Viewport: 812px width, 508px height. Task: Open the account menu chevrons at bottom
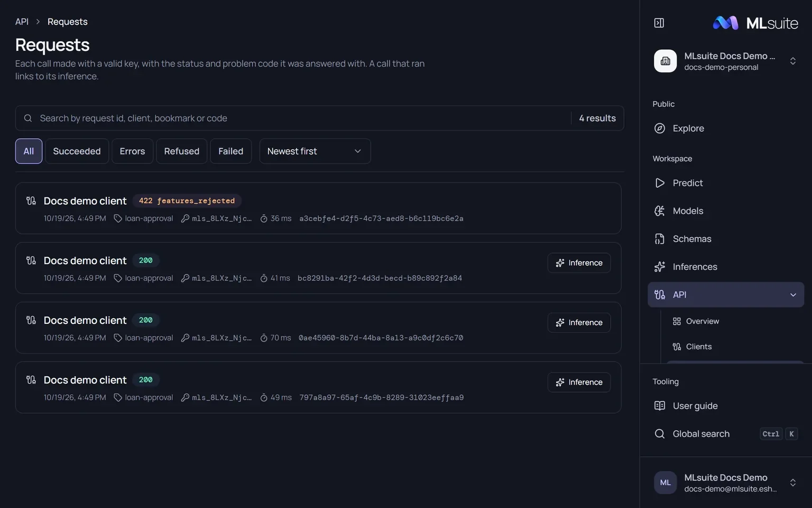click(x=792, y=483)
